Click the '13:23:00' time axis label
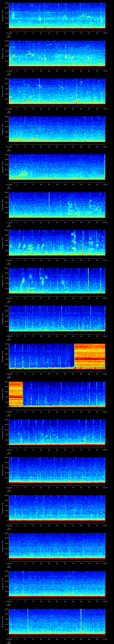Image resolution: width=114 pixels, height=644 pixels. tap(9, 374)
